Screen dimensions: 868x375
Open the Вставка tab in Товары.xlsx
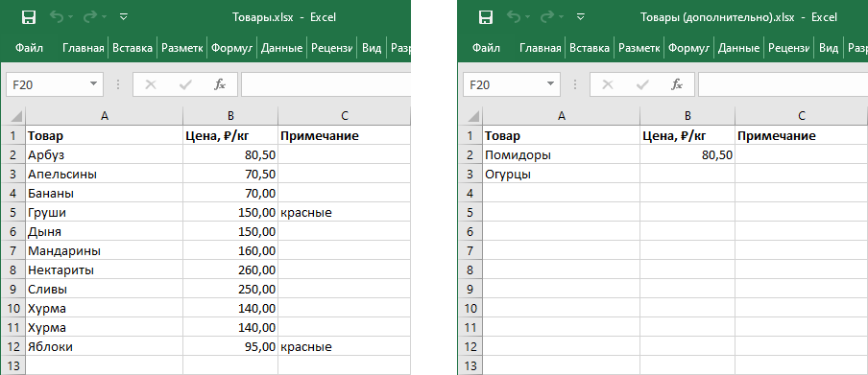coord(133,48)
